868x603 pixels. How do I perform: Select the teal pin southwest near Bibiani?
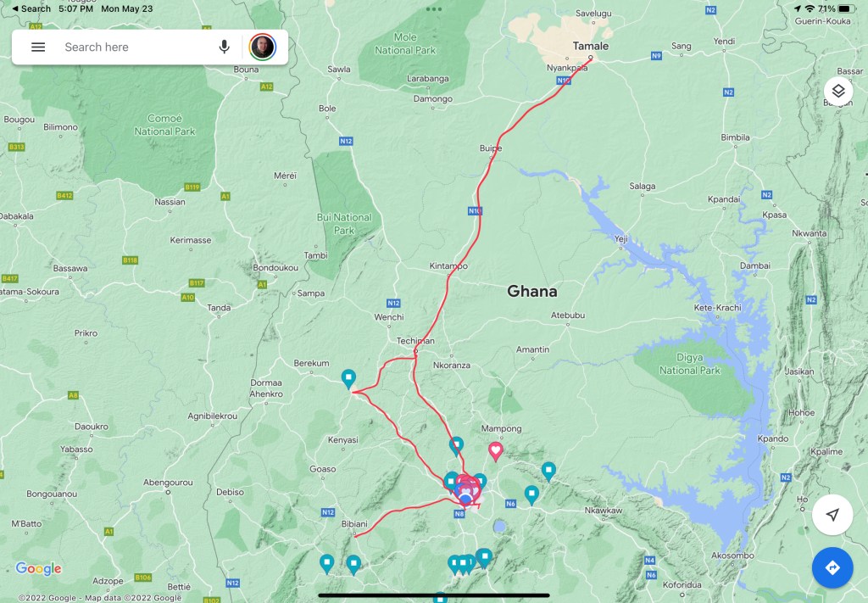click(x=327, y=564)
